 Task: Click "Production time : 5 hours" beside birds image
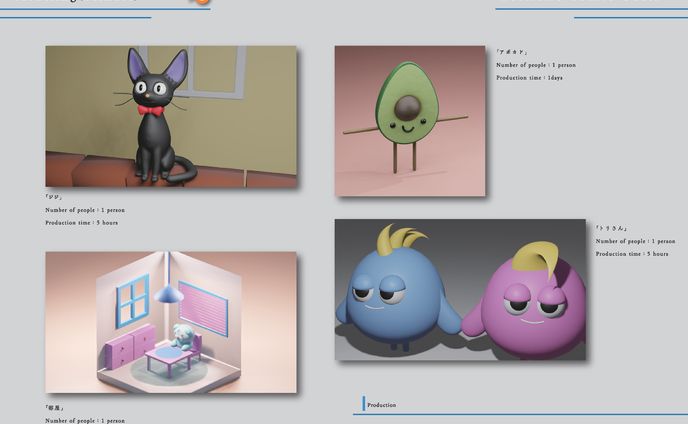[x=632, y=254]
